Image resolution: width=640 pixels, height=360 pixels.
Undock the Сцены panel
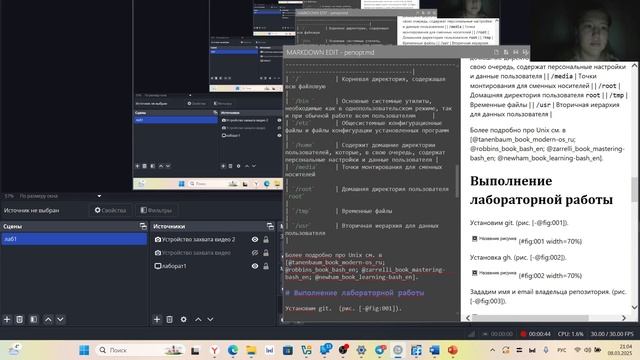[143, 226]
